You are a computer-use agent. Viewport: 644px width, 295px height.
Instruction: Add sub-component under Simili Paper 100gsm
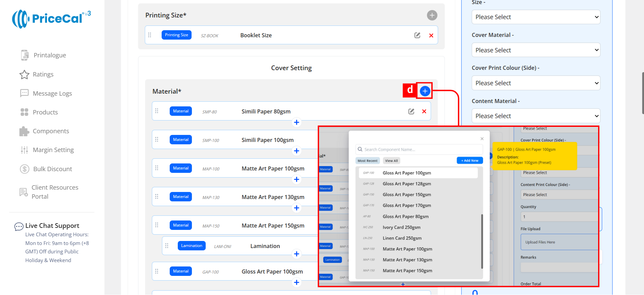[296, 151]
